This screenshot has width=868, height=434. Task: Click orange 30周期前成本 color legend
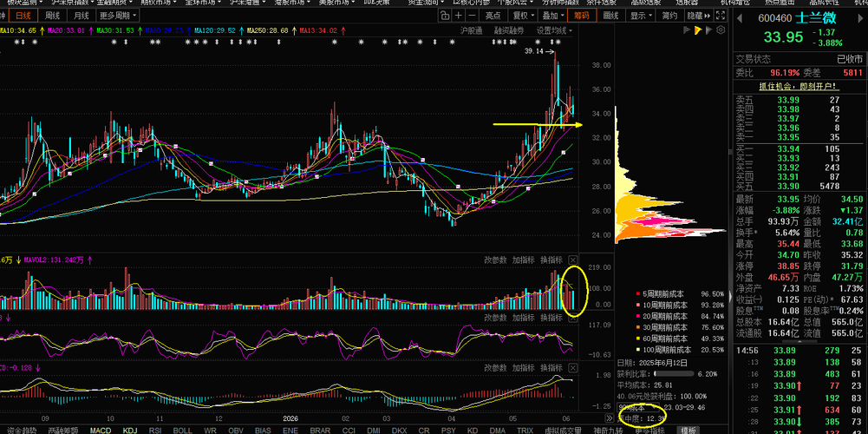pyautogui.click(x=638, y=327)
